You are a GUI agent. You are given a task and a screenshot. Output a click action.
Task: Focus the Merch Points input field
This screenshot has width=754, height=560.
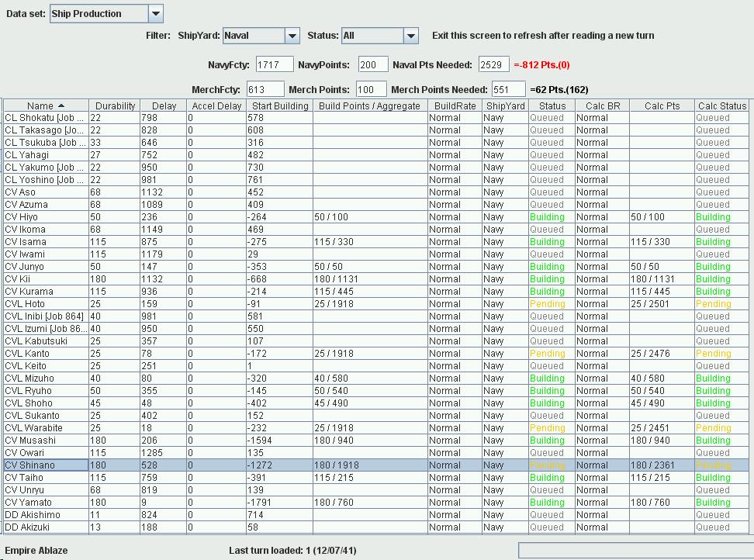[x=371, y=89]
